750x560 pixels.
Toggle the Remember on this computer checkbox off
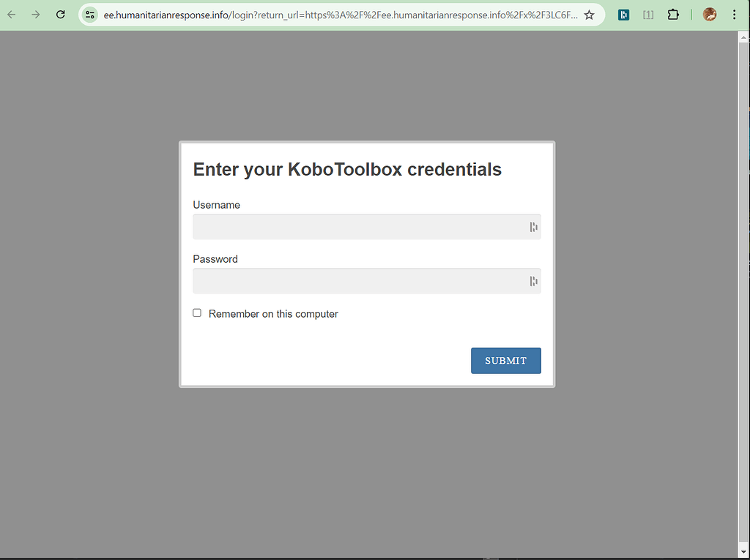pyautogui.click(x=196, y=313)
